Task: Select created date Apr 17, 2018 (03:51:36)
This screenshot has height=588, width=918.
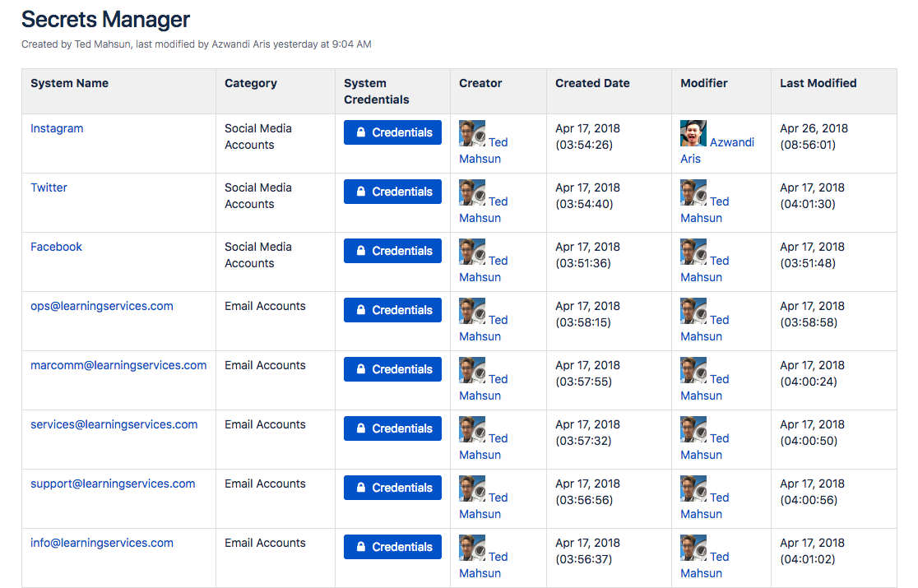Action: click(588, 254)
